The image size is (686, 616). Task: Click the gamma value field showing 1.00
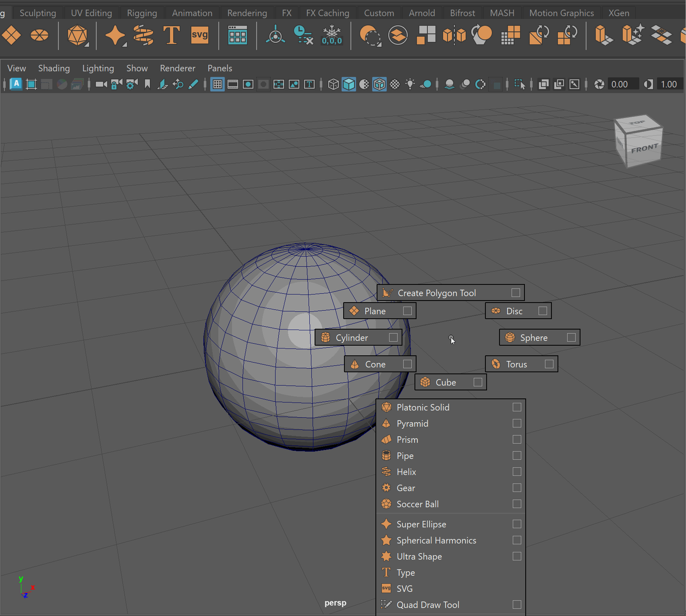click(x=669, y=84)
